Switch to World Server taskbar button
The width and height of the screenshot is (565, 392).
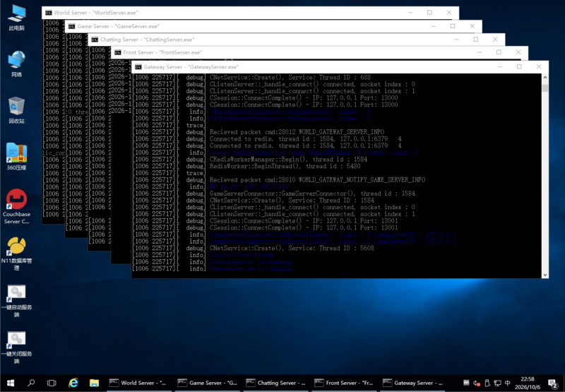tap(139, 383)
